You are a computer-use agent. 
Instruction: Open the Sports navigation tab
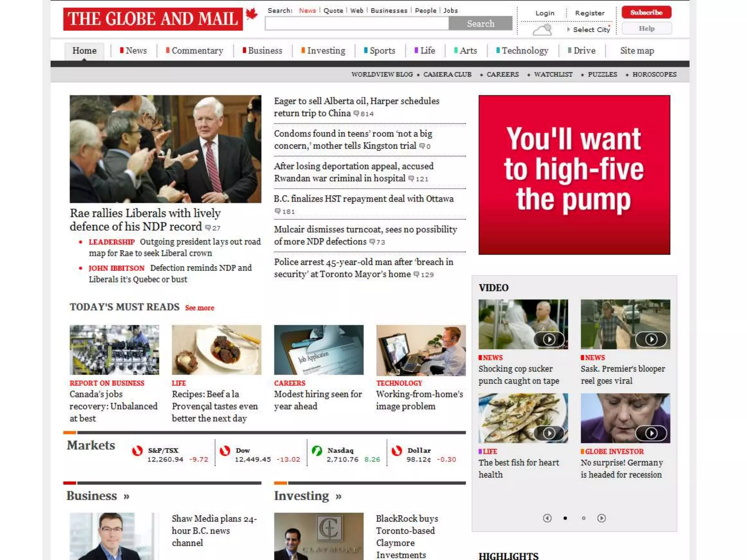click(382, 51)
